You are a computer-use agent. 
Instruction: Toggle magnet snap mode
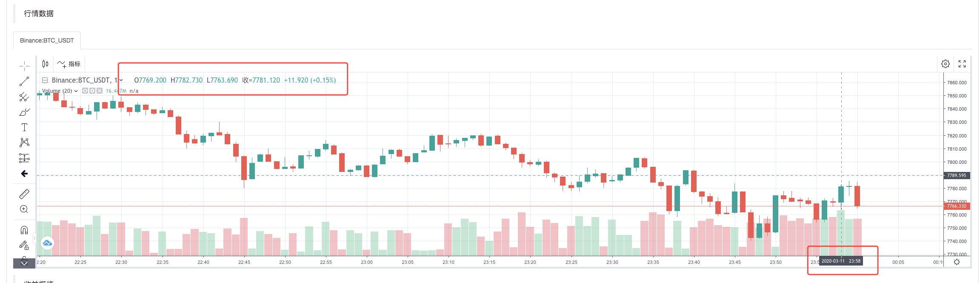24,230
